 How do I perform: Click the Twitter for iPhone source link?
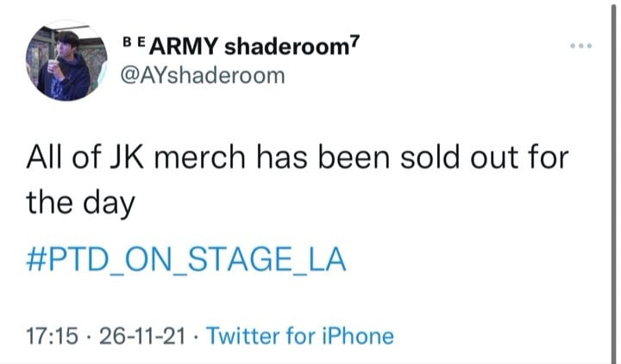point(300,336)
